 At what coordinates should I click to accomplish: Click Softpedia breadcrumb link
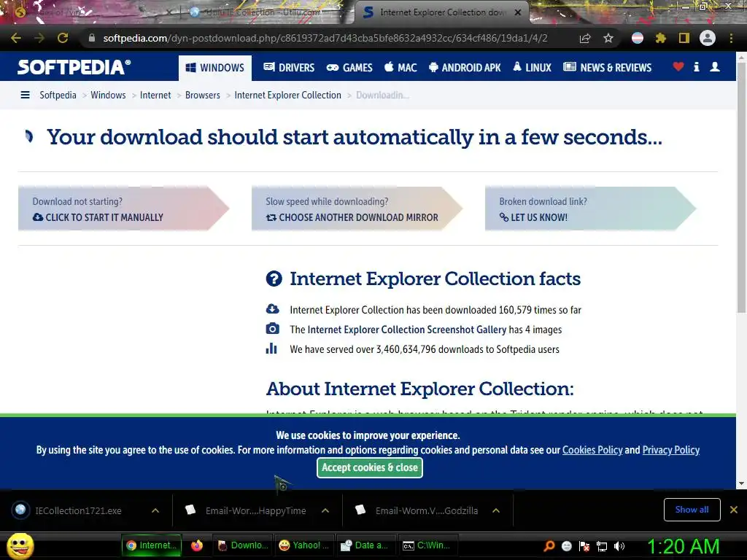(58, 96)
